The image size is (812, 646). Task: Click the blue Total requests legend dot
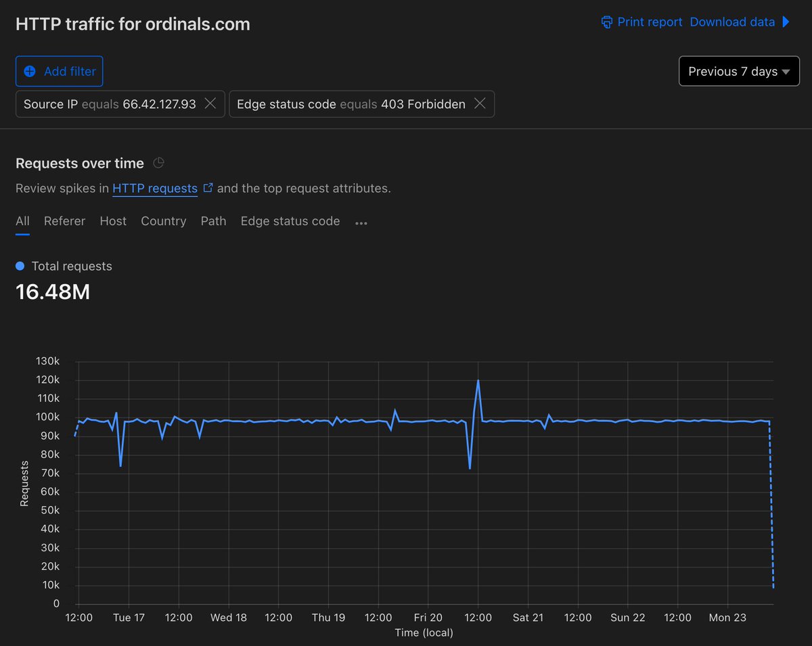click(20, 266)
